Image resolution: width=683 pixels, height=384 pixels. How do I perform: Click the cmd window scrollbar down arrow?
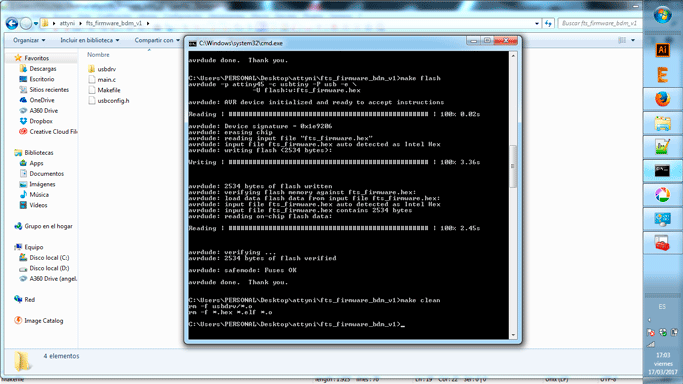point(513,335)
